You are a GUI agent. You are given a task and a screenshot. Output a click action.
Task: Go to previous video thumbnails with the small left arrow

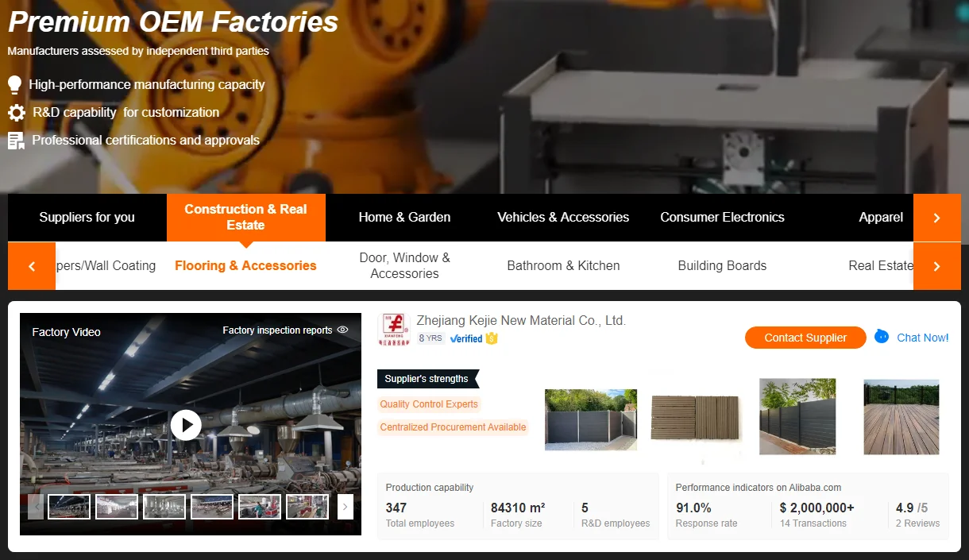pyautogui.click(x=36, y=507)
